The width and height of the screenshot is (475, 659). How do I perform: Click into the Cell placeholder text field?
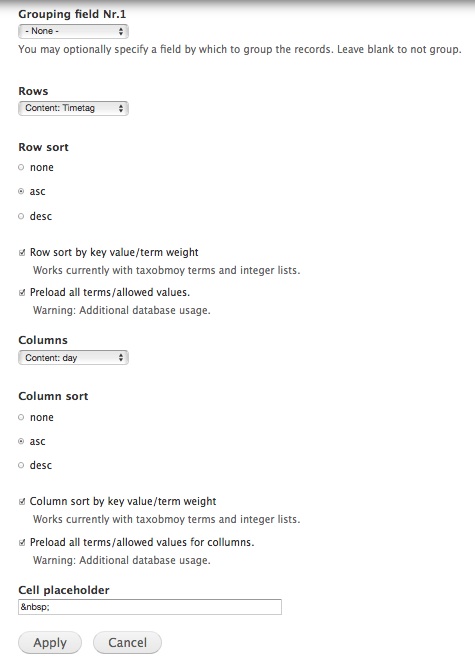(150, 607)
